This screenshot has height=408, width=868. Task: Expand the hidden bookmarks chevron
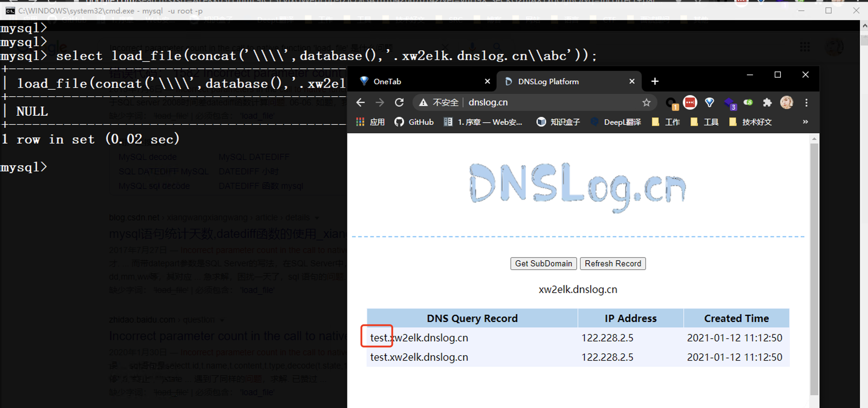pos(805,122)
